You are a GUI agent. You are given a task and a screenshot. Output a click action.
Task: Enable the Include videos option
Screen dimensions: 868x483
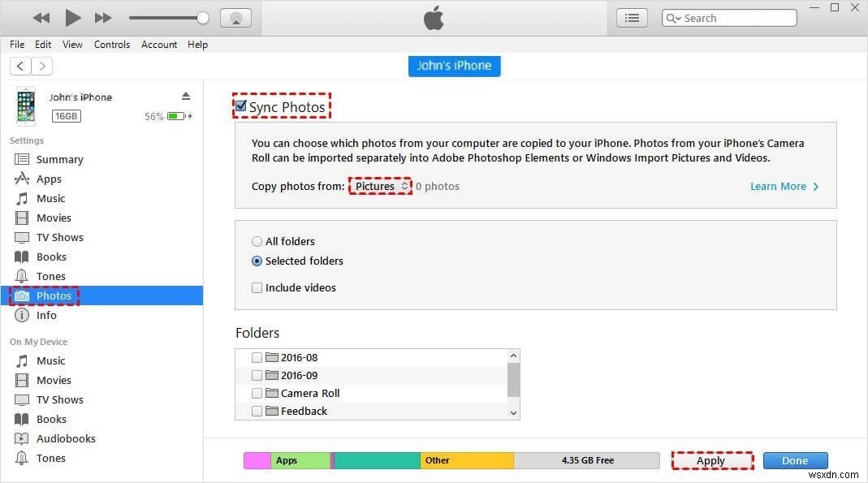click(x=257, y=287)
